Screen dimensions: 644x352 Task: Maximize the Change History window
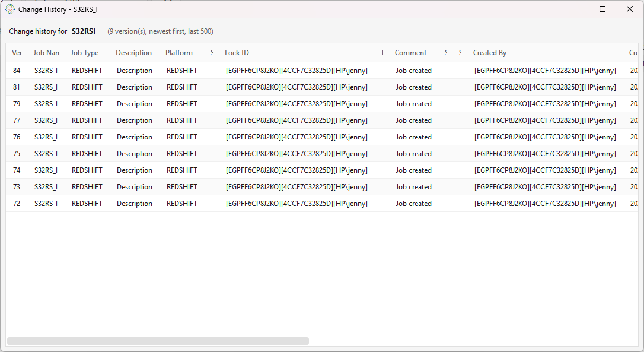point(602,9)
